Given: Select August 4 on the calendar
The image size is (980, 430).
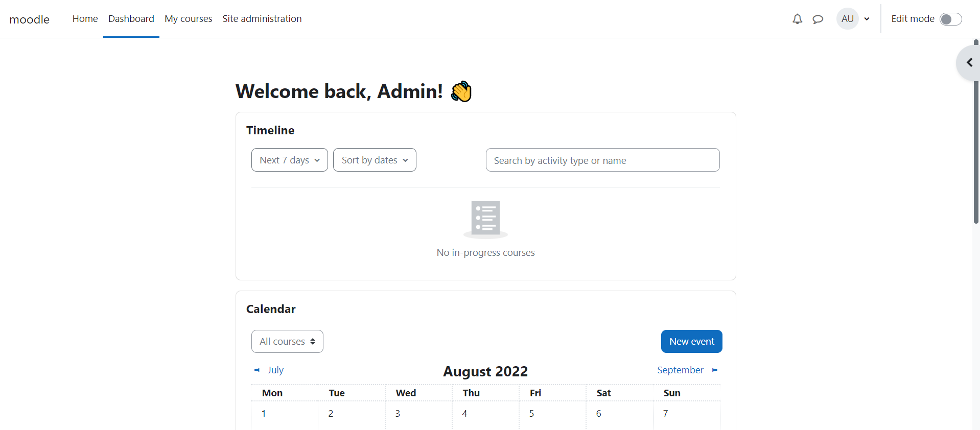Looking at the screenshot, I should click(x=464, y=413).
